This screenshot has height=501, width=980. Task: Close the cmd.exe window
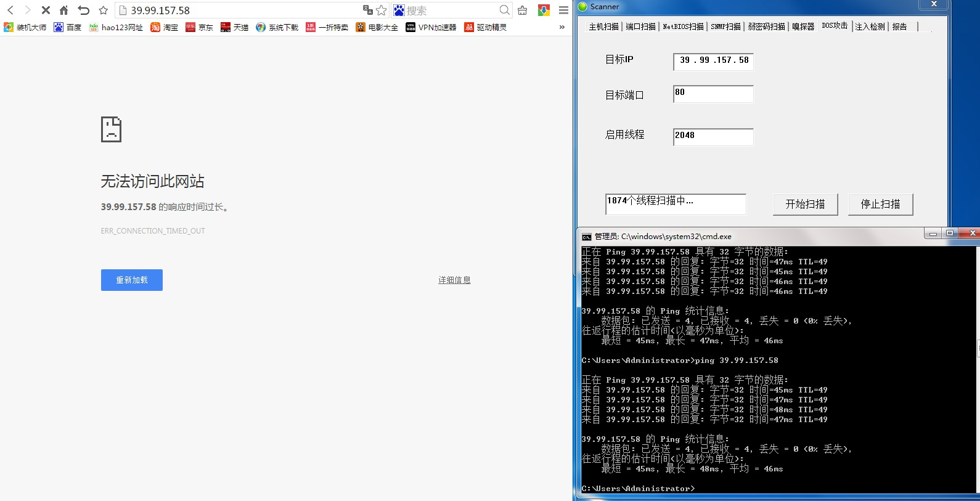pyautogui.click(x=970, y=233)
